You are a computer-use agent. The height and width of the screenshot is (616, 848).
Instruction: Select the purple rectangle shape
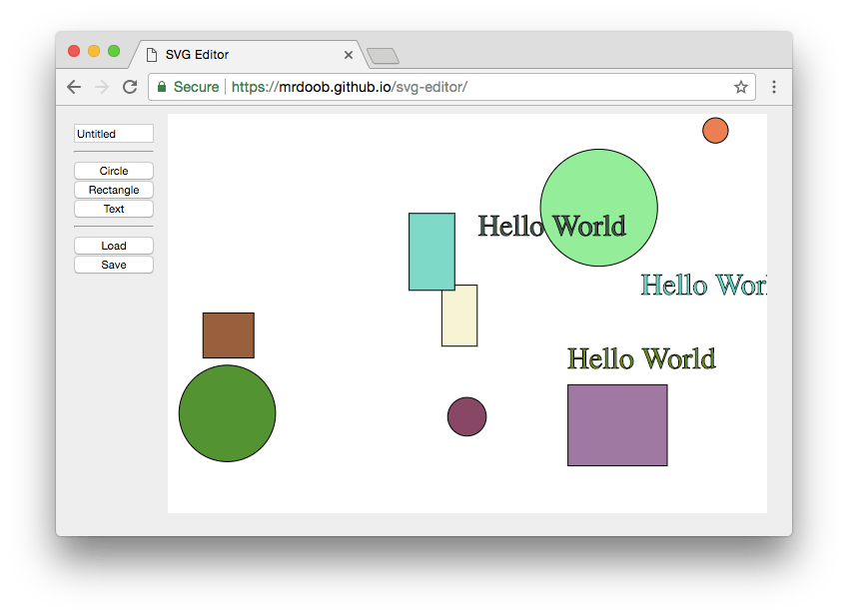tap(616, 424)
